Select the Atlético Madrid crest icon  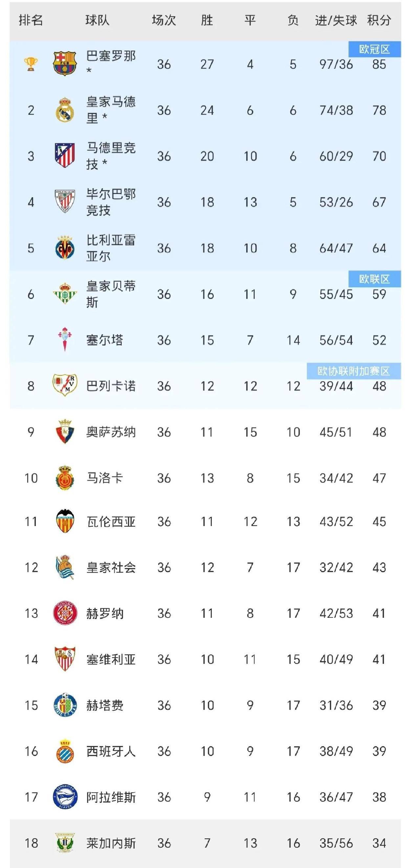(x=65, y=155)
